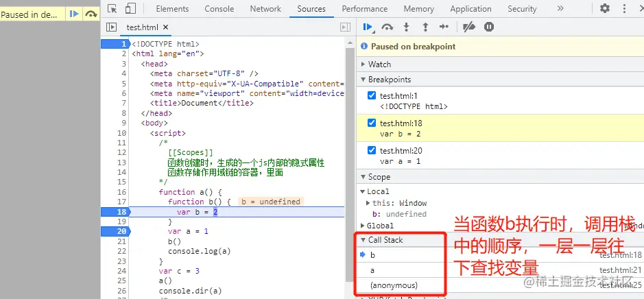Viewport: 644px width, 299px height.
Task: Remove breakpoint on line 1 gutter
Action: (x=115, y=44)
